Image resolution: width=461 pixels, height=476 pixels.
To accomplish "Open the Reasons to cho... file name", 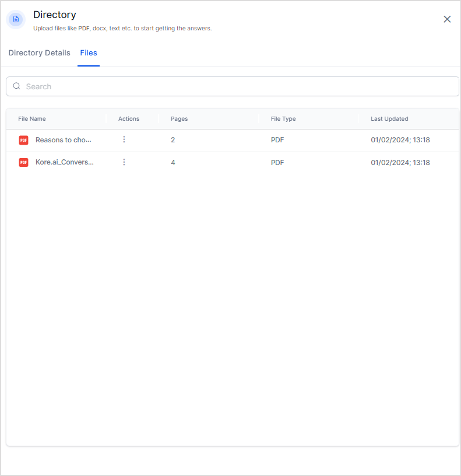I will (x=64, y=140).
